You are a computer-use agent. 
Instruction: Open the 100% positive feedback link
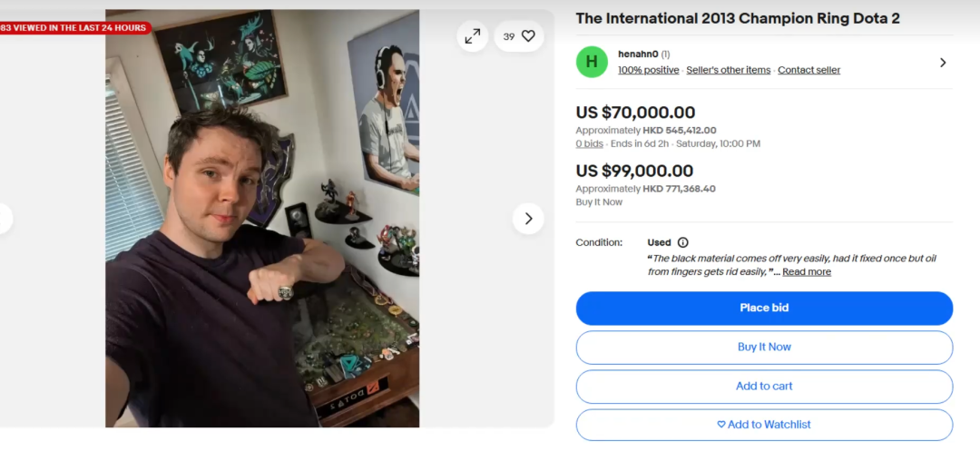pos(648,70)
